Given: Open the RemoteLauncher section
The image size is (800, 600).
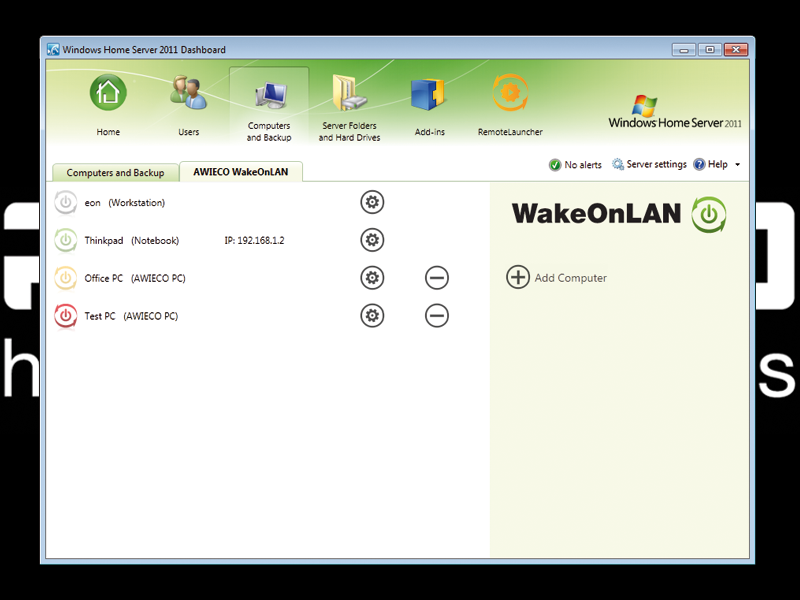Looking at the screenshot, I should click(x=510, y=106).
